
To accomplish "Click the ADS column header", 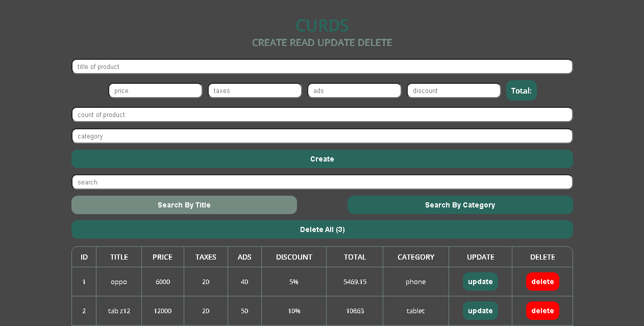I will [x=244, y=257].
